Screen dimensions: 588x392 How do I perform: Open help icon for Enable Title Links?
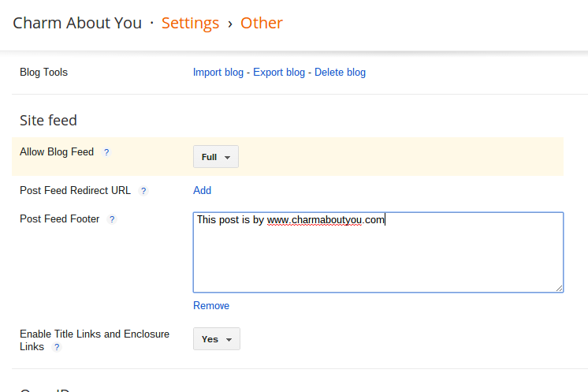tap(57, 347)
